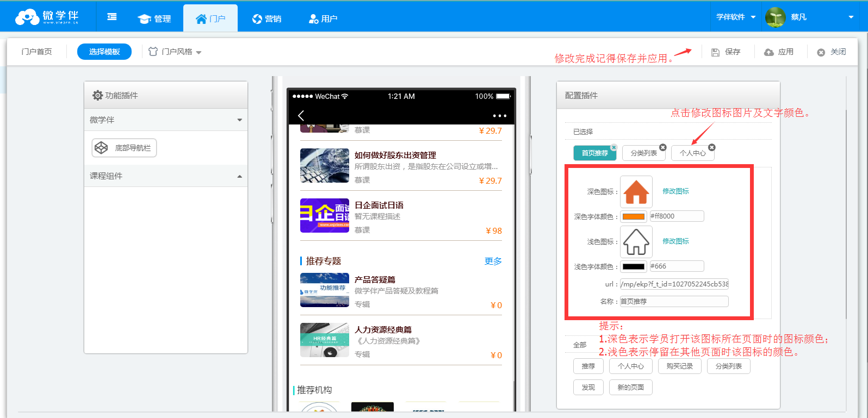Viewport: 868px width, 418px height.
Task: Click 修改图标 for the dark icon
Action: (675, 191)
